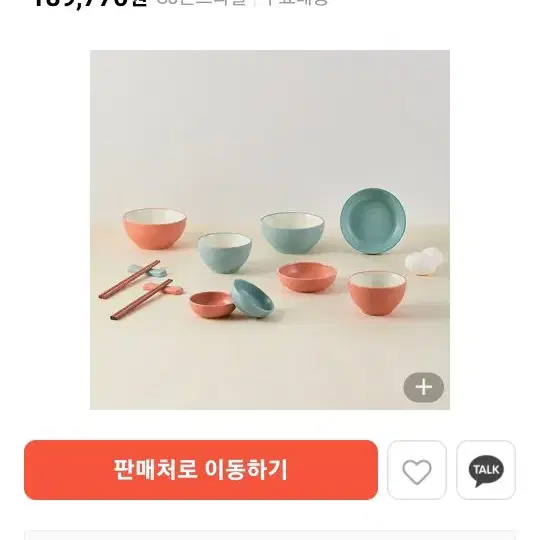Click the 무료배송 shipping text
540x540 pixels.
point(297,2)
